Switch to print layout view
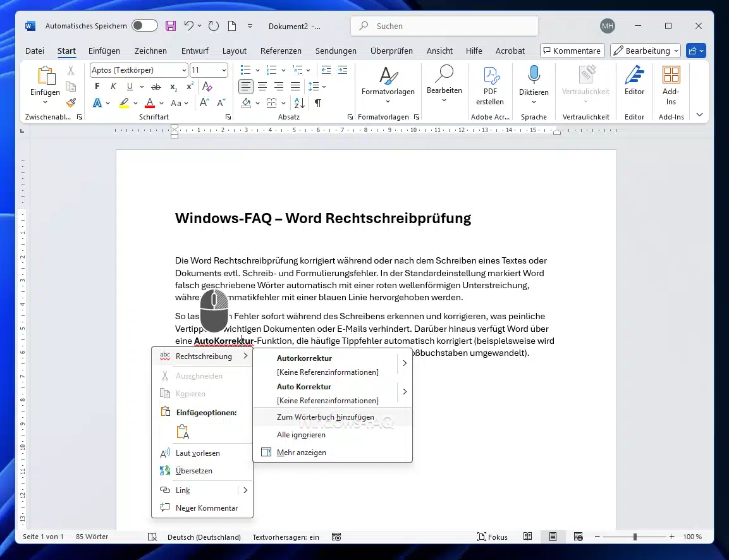This screenshot has height=560, width=729. 553,537
